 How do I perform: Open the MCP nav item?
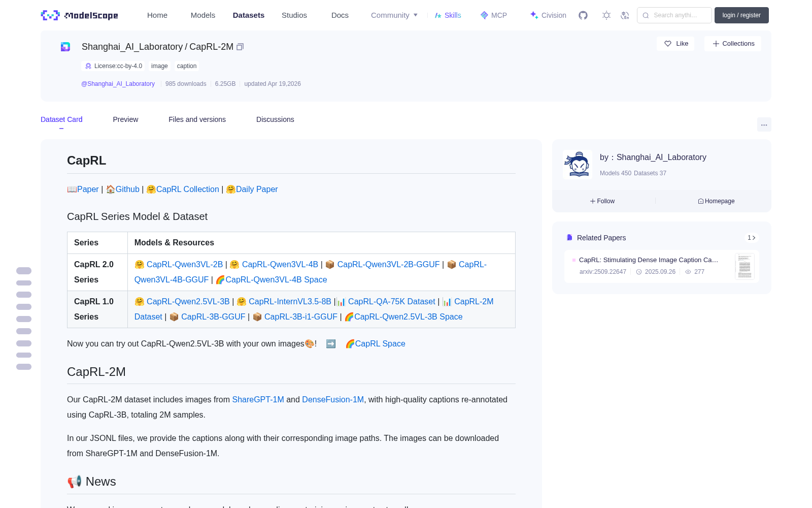(494, 15)
